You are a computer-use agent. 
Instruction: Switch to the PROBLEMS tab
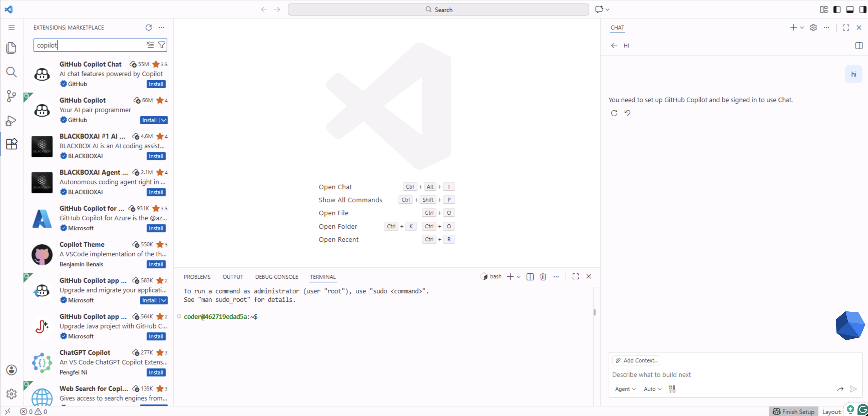(x=197, y=277)
